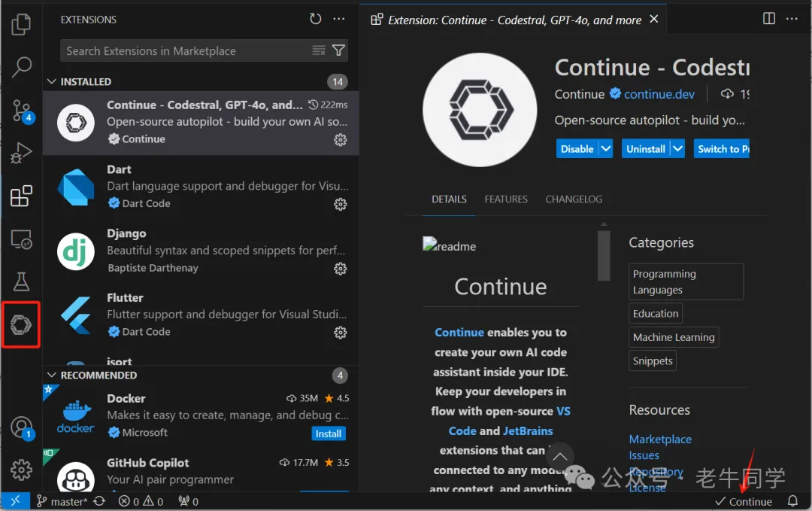Viewport: 812px width, 511px height.
Task: Open Run and Debug view
Action: pyautogui.click(x=21, y=154)
